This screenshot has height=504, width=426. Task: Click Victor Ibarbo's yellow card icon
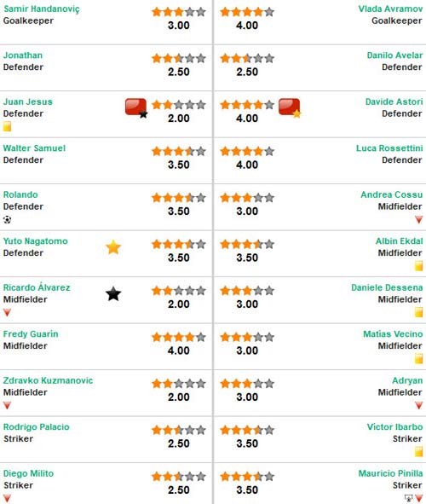[418, 452]
